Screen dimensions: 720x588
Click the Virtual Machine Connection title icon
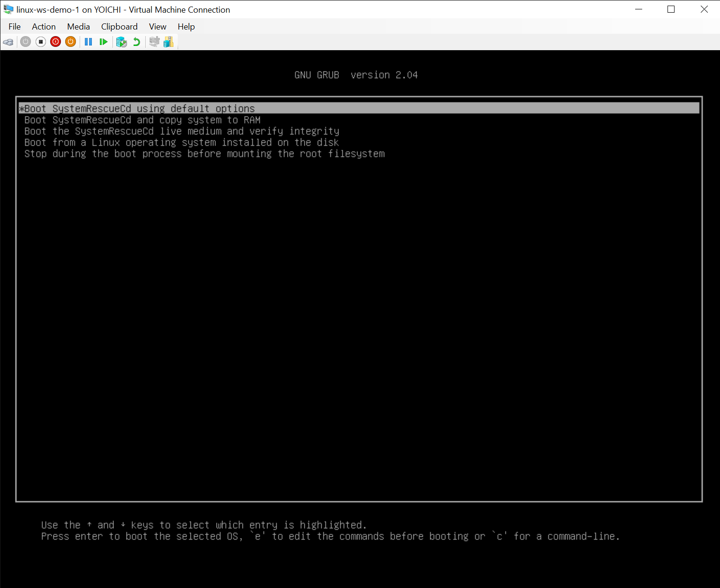(x=8, y=9)
